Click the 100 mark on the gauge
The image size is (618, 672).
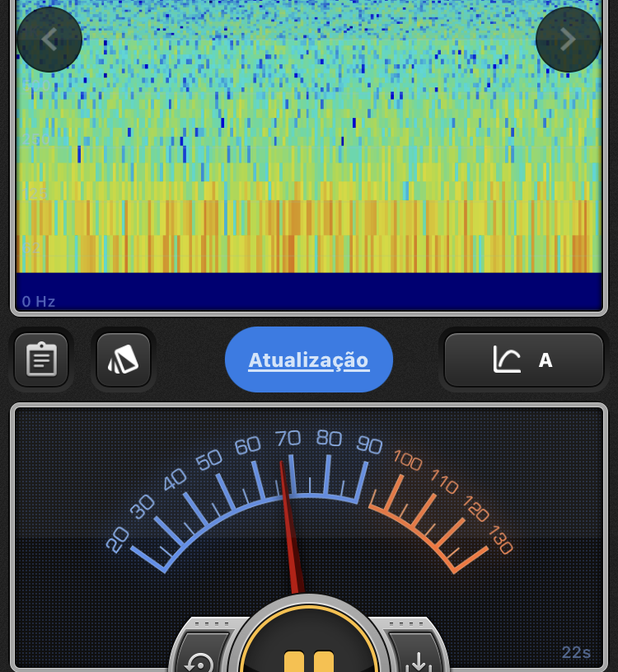pos(408,459)
